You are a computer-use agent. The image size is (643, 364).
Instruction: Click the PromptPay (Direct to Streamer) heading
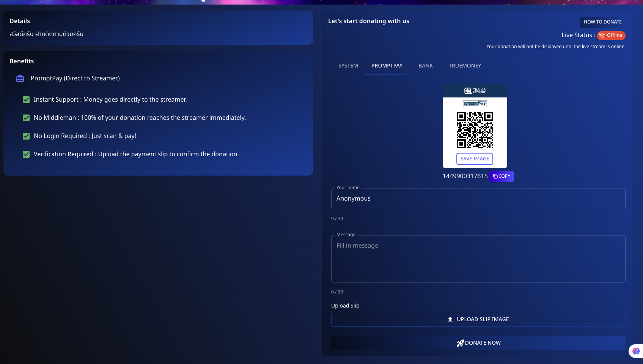75,78
